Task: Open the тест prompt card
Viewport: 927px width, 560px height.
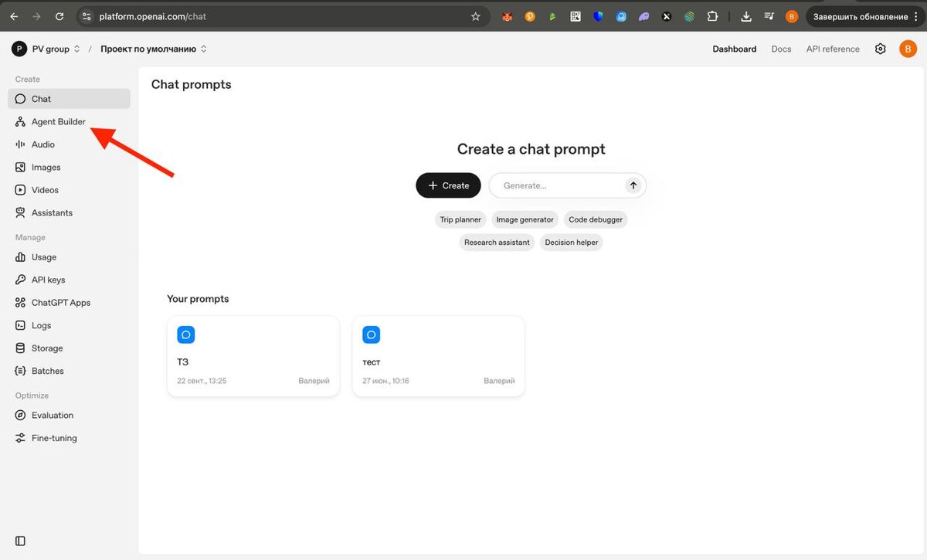Action: pyautogui.click(x=439, y=356)
